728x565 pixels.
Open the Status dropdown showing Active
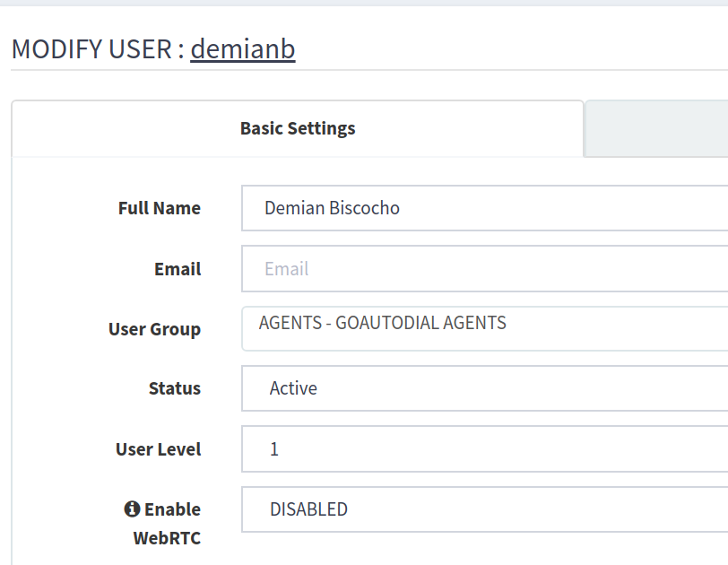pos(485,388)
